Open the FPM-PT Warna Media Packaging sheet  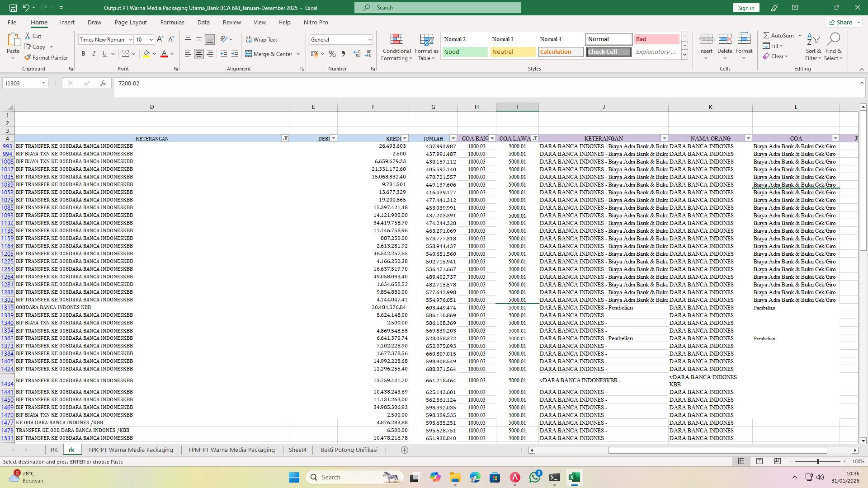point(231,450)
